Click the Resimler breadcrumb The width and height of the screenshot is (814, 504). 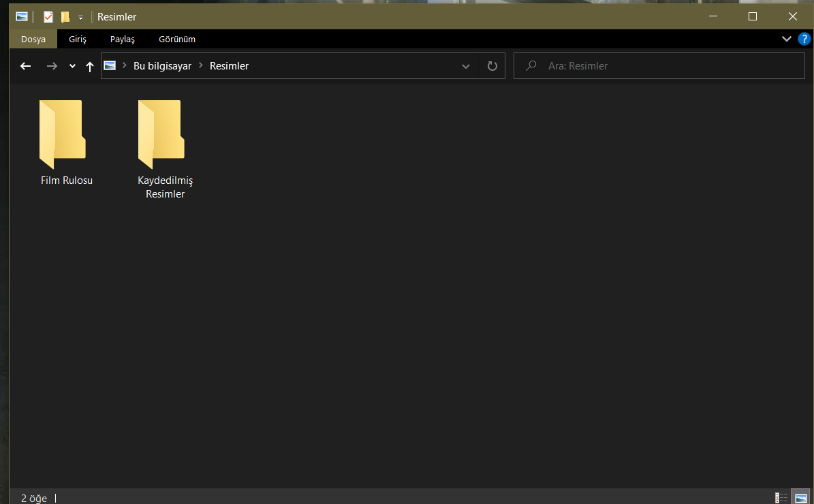tap(229, 66)
